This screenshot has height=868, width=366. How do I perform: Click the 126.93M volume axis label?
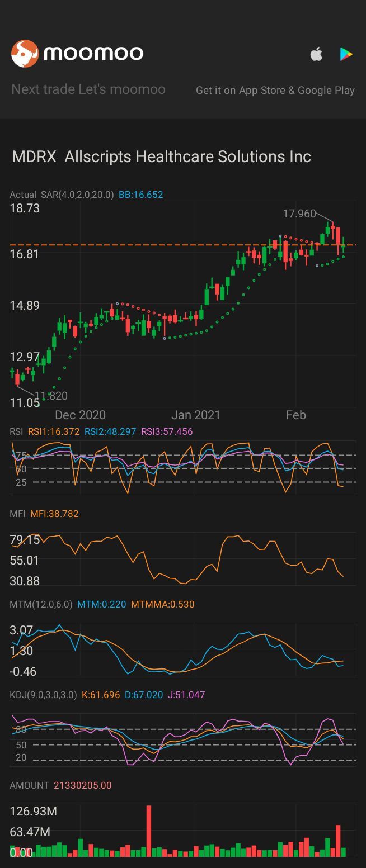pos(33,812)
